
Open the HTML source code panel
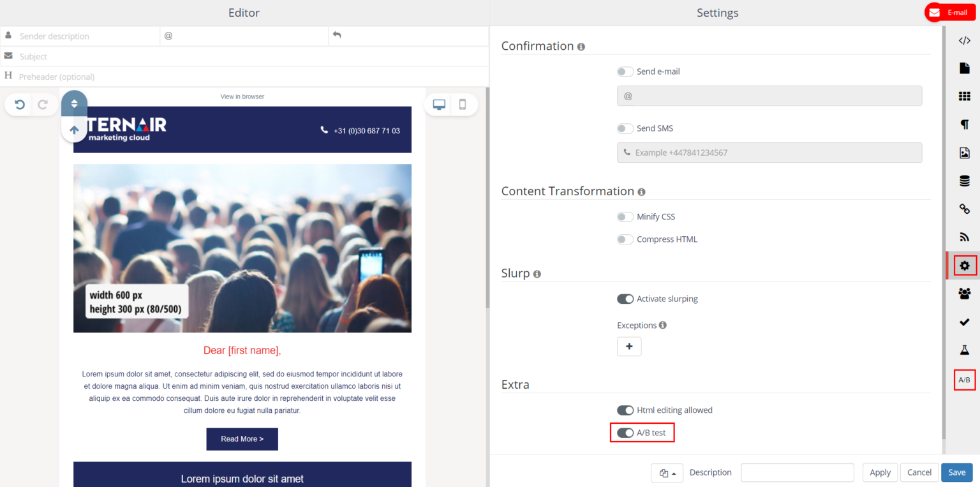click(x=964, y=40)
